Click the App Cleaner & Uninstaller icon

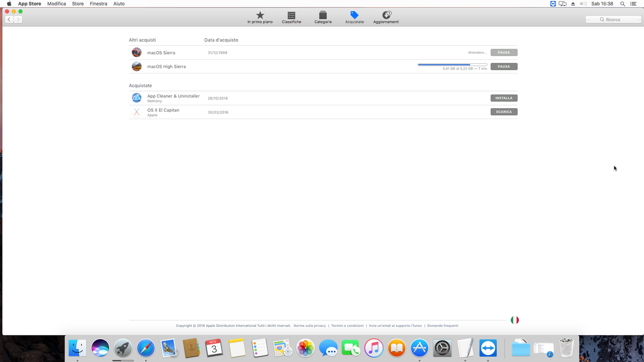coord(136,98)
